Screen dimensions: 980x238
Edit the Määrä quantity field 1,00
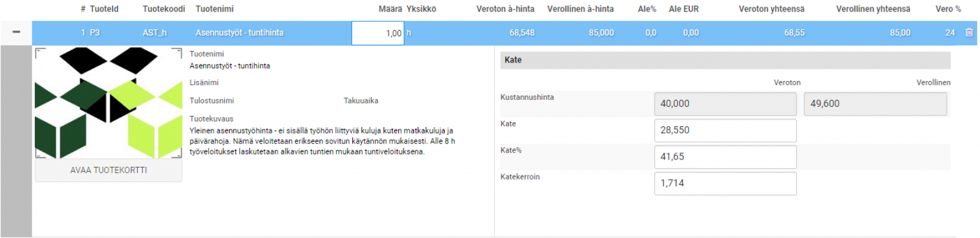coord(378,33)
